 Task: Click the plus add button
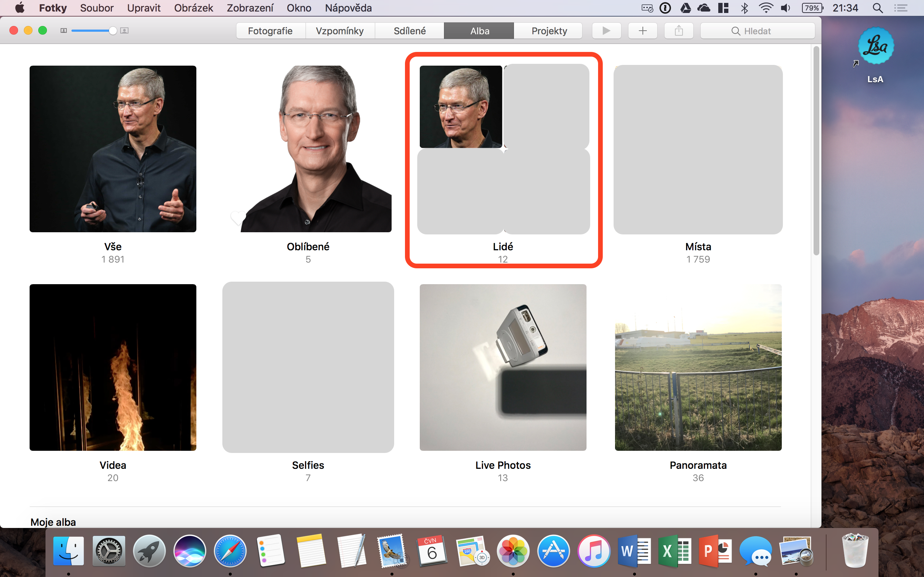[x=642, y=31]
